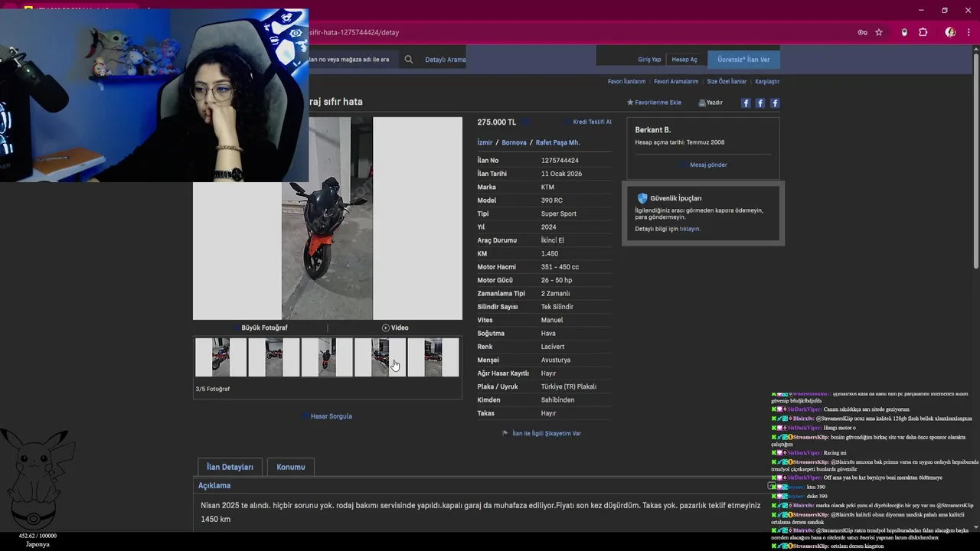The image size is (980, 551).
Task: Click the Motor Hacmi value 351 - 450 cc
Action: (560, 267)
